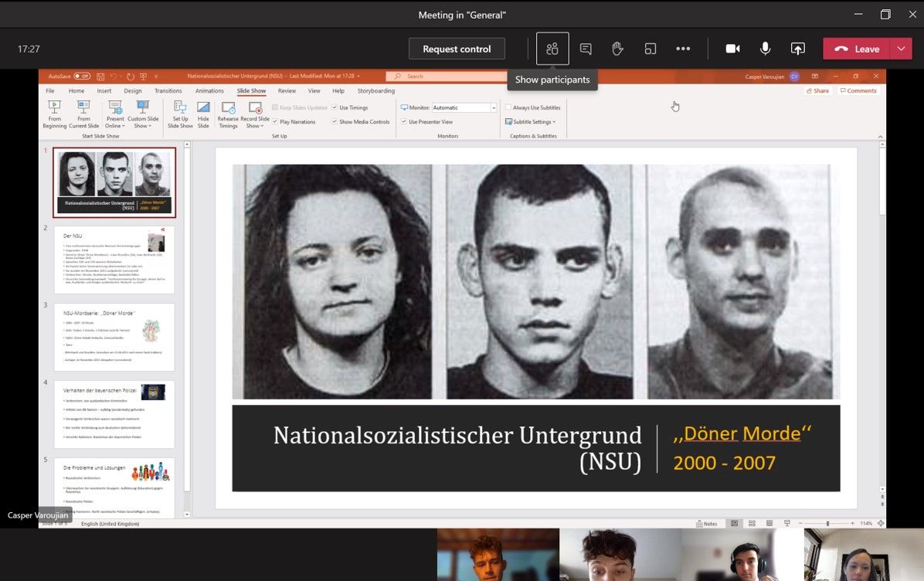
Task: Uncheck Use Timings checkbox
Action: pyautogui.click(x=335, y=107)
